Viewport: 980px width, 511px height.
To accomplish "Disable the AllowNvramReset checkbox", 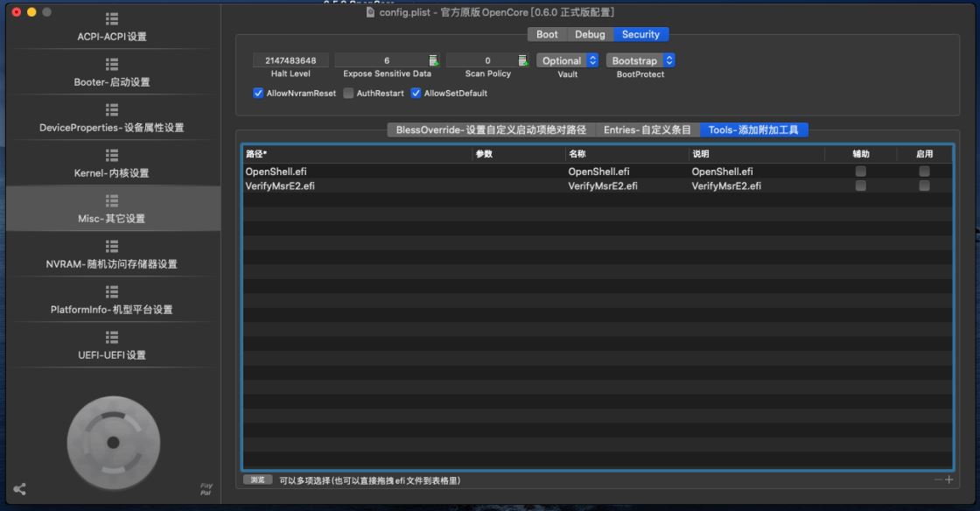I will pyautogui.click(x=258, y=94).
